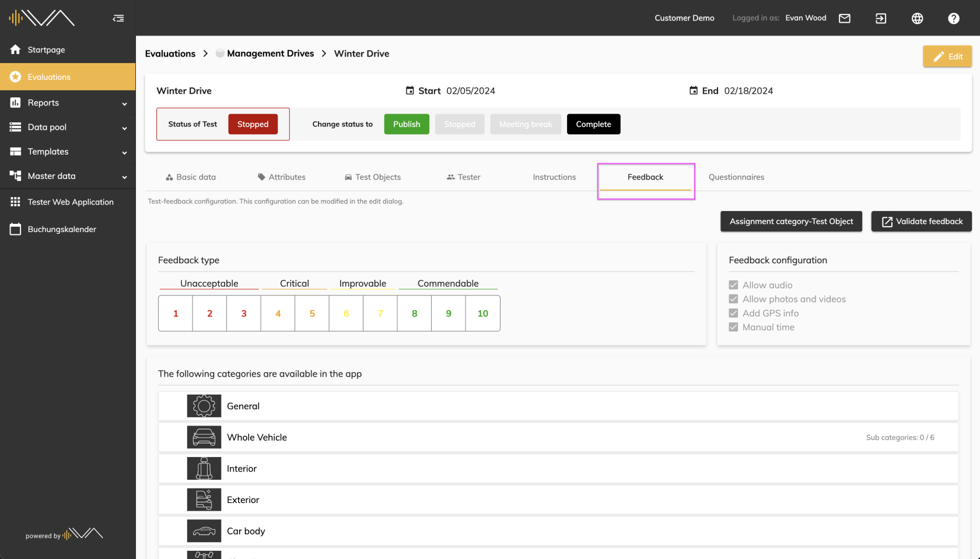
Task: Open the Attributes tab
Action: [282, 177]
